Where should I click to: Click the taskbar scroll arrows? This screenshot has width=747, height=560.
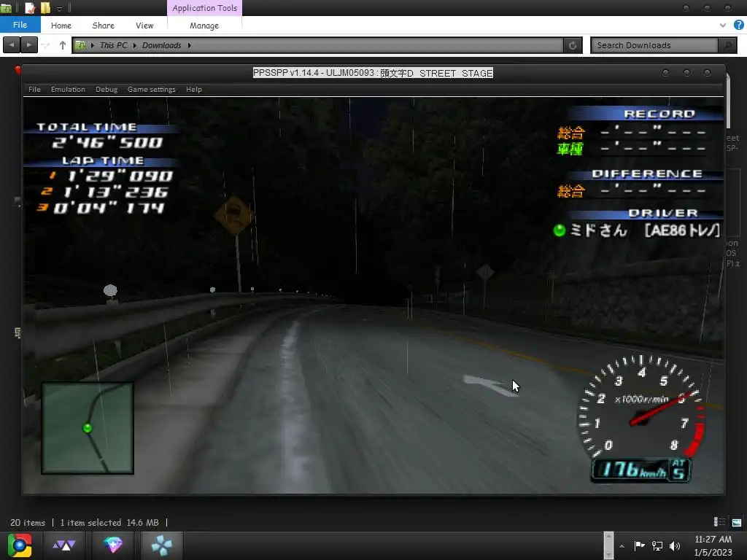(x=608, y=545)
